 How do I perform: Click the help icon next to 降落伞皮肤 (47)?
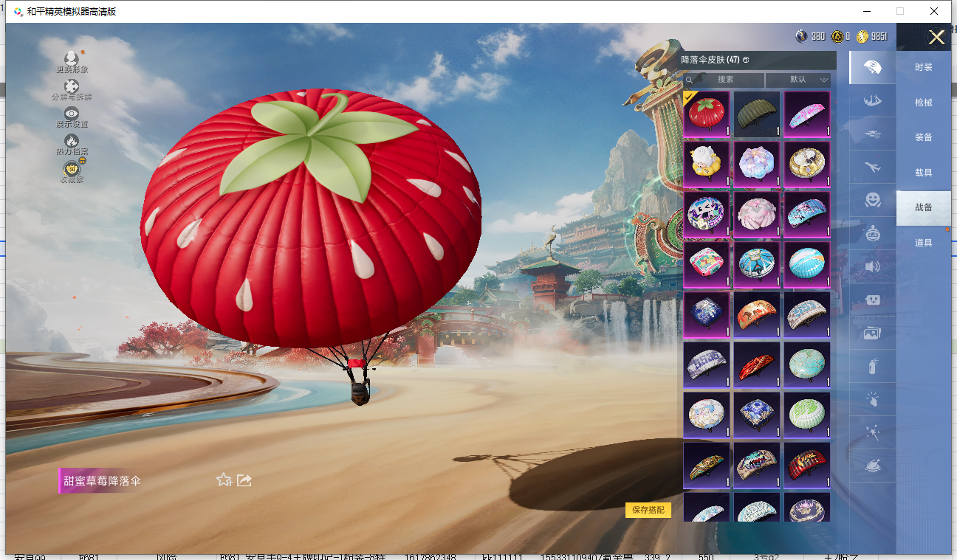click(746, 60)
